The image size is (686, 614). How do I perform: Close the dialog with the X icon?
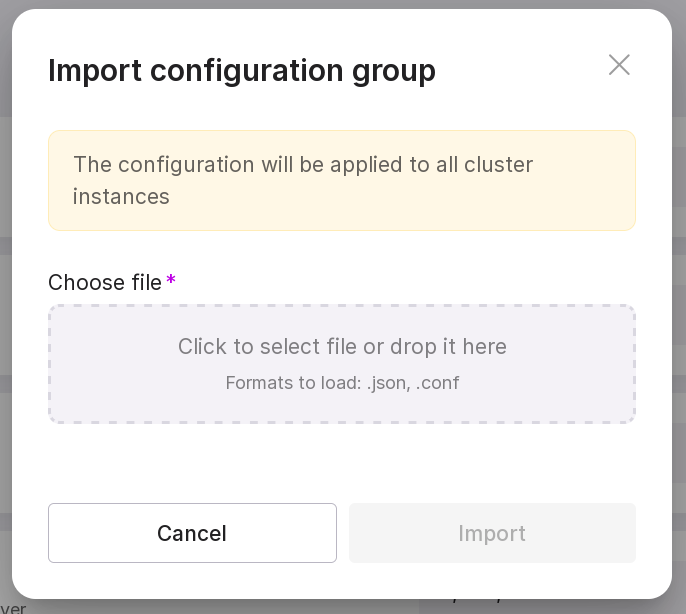[x=619, y=65]
